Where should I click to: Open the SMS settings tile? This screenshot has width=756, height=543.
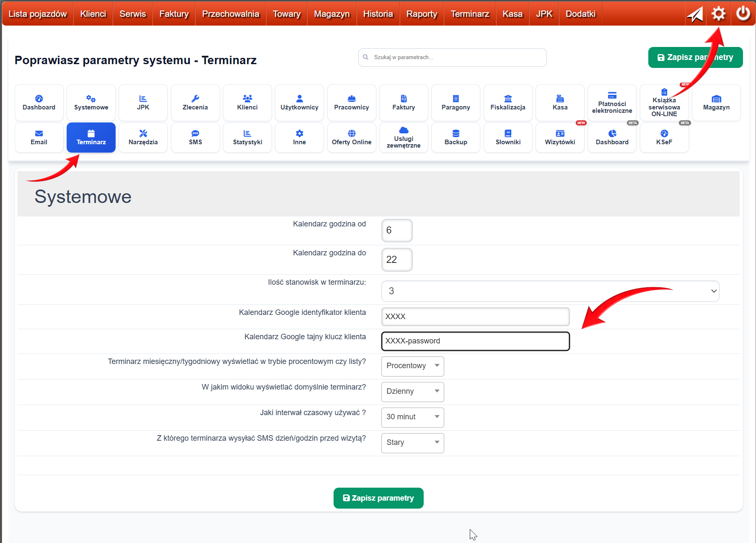(x=195, y=138)
